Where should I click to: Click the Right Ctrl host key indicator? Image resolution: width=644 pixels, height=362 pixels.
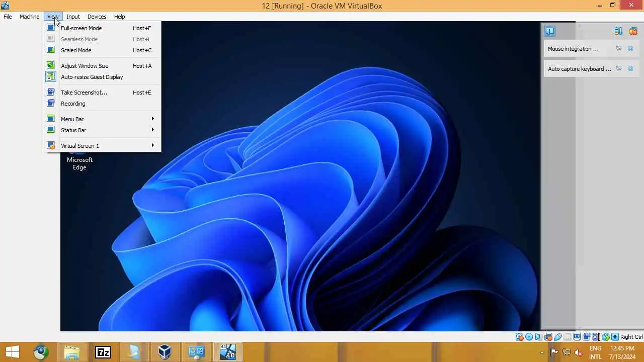coord(632,337)
